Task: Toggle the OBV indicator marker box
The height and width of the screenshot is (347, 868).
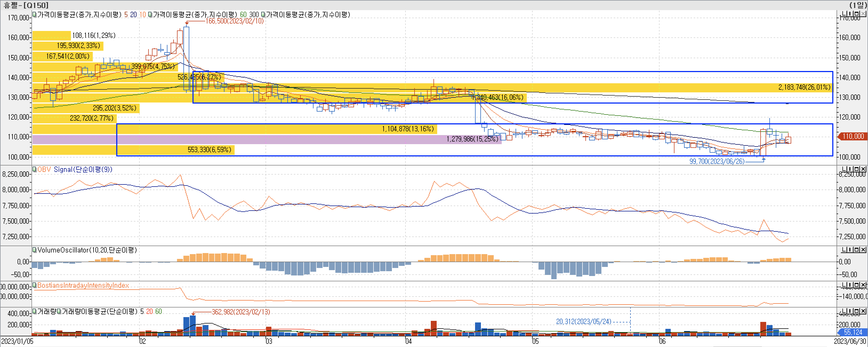Action: coord(34,169)
